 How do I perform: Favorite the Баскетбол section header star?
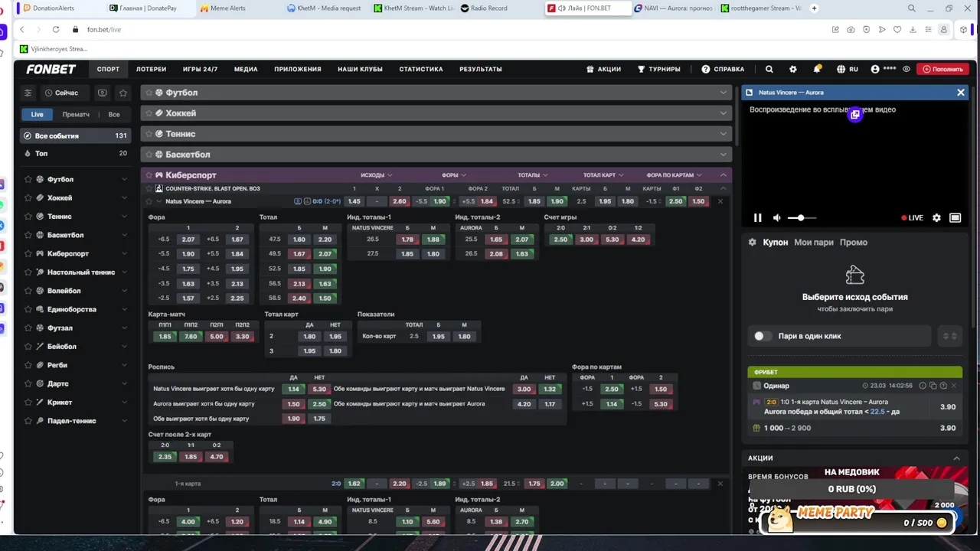pyautogui.click(x=149, y=155)
